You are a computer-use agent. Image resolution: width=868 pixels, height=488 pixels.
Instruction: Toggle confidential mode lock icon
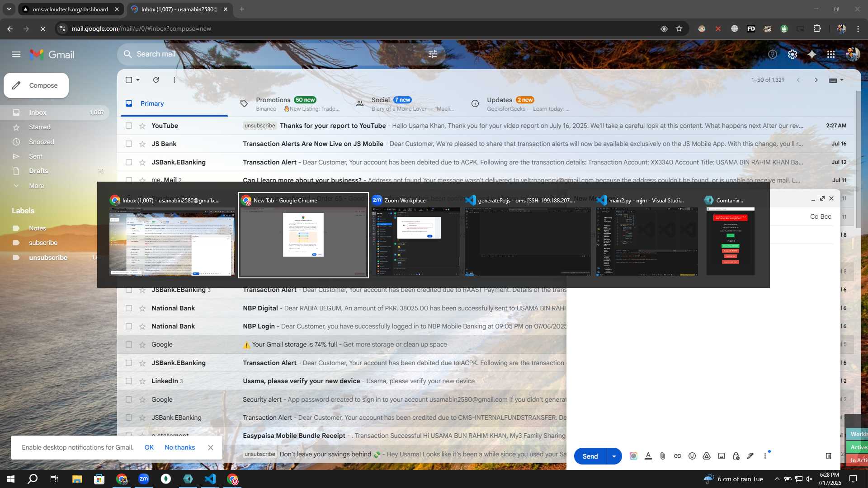click(x=736, y=456)
